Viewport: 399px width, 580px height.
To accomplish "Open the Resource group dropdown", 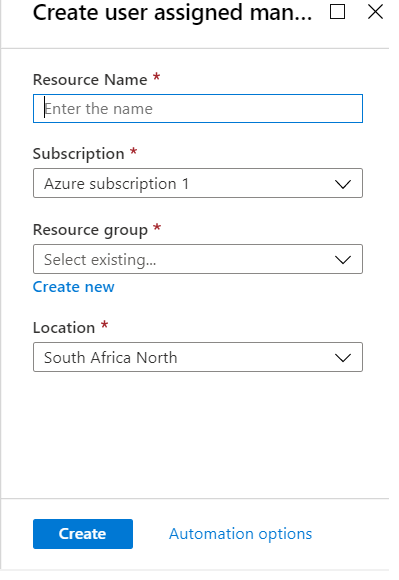I will click(198, 259).
